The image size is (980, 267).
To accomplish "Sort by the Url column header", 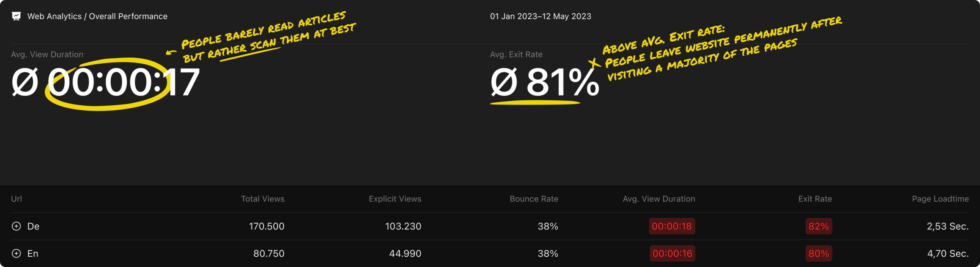I will point(16,199).
